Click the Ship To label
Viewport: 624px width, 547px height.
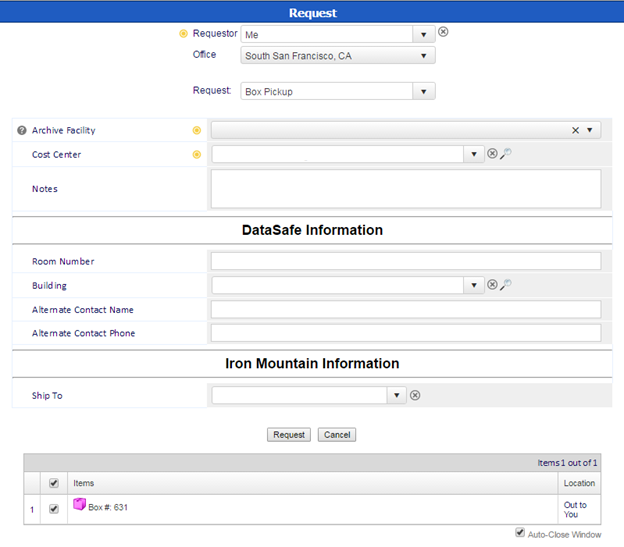coord(47,395)
